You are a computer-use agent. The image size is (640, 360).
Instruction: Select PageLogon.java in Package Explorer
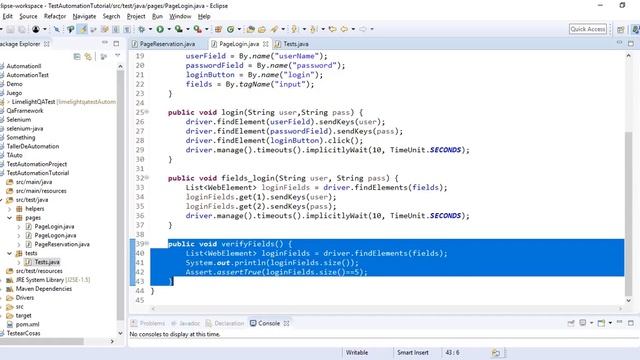pos(55,236)
